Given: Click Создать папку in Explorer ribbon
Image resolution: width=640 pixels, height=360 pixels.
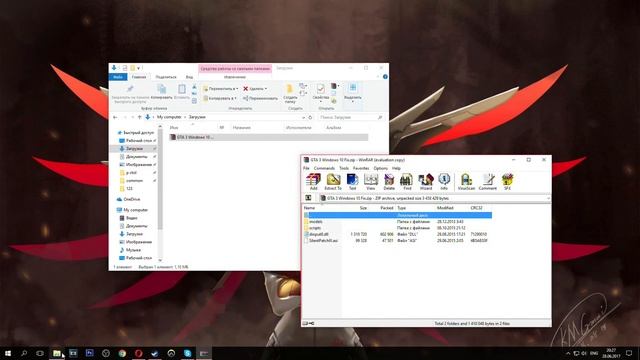Looking at the screenshot, I should [x=290, y=94].
